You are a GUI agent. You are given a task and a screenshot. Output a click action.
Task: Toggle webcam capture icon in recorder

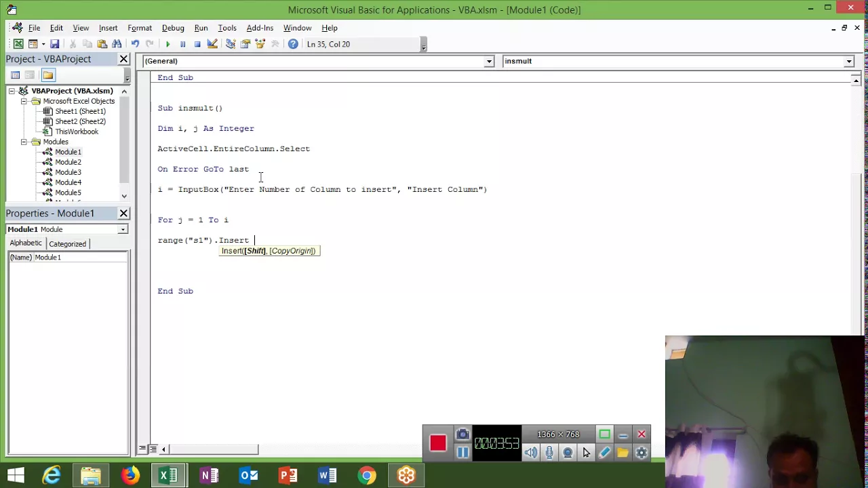tap(568, 453)
